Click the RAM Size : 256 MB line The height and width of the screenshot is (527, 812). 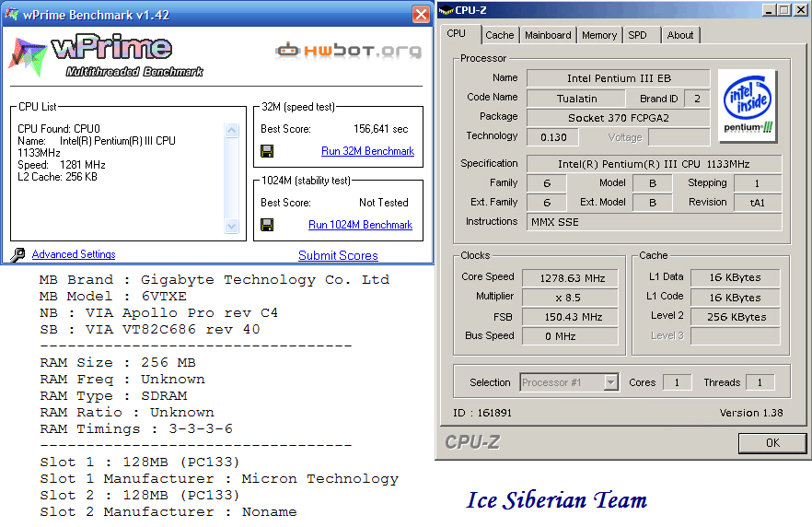tap(118, 363)
